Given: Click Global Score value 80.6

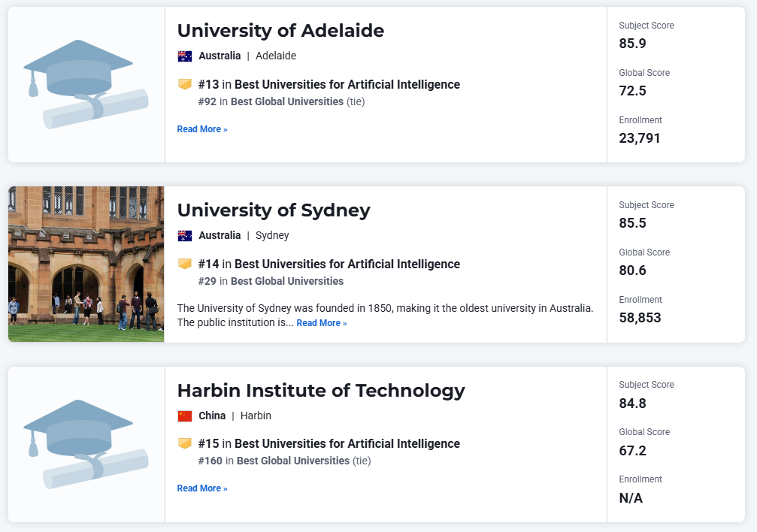Looking at the screenshot, I should coord(632,271).
